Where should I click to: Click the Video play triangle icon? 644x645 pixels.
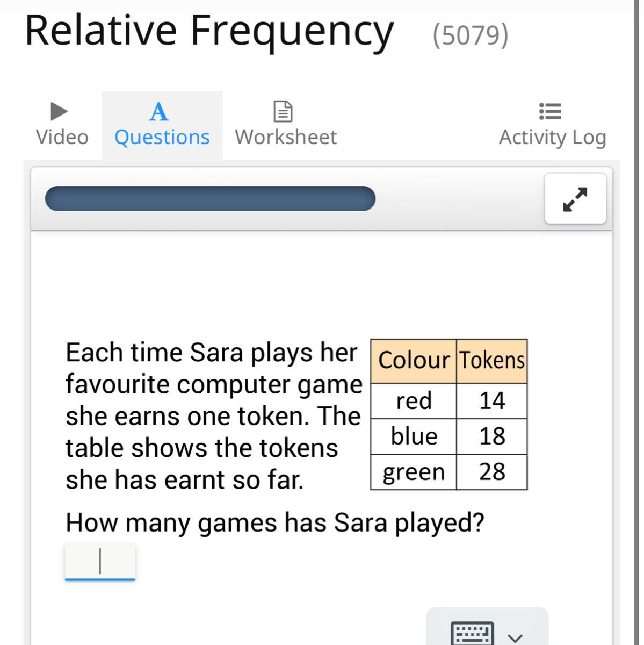59,112
